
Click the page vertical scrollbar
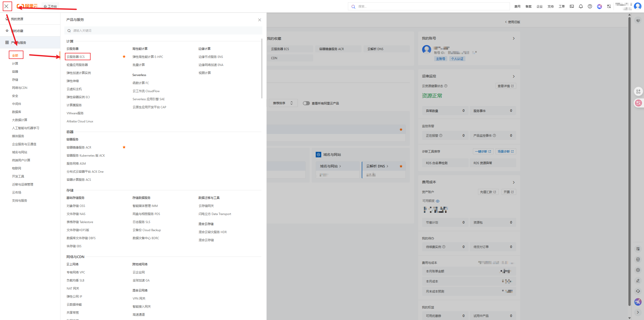(x=629, y=161)
